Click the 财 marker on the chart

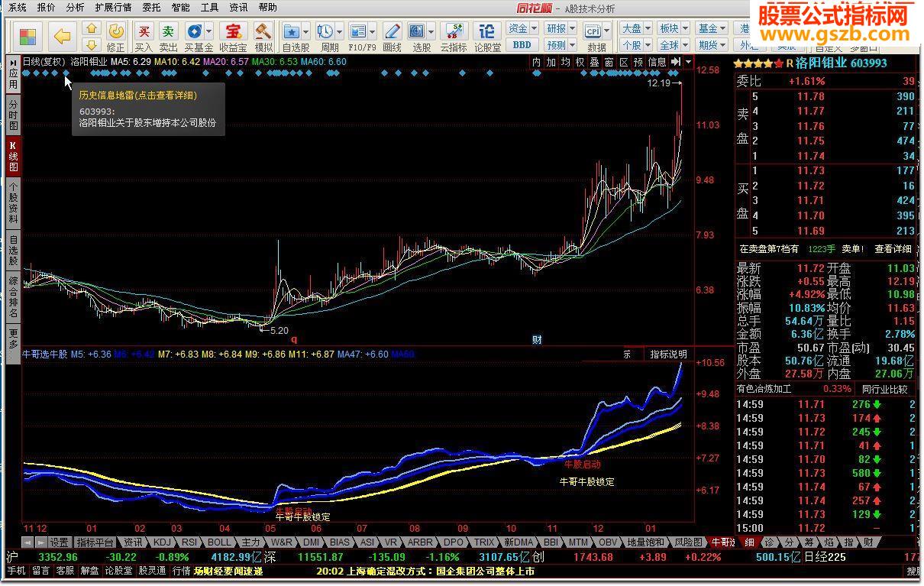pyautogui.click(x=537, y=339)
